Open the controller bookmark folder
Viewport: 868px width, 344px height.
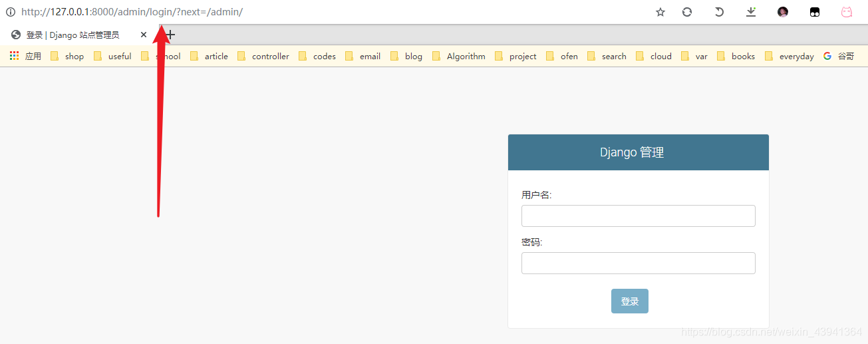point(263,57)
